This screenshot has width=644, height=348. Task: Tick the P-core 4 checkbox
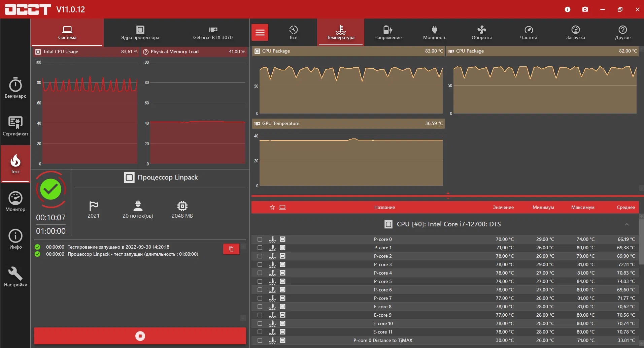260,273
